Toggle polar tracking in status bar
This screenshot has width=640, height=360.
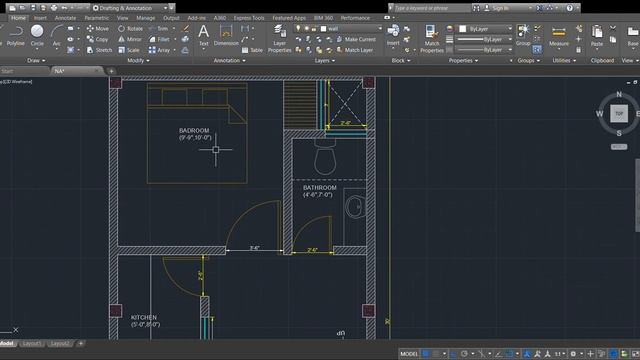pos(464,353)
